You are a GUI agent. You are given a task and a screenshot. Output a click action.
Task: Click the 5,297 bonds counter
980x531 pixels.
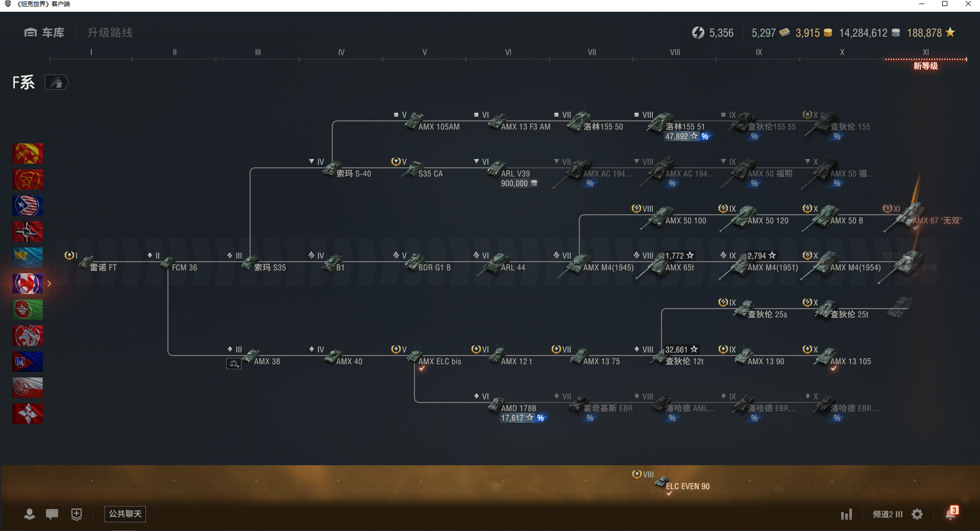point(770,33)
